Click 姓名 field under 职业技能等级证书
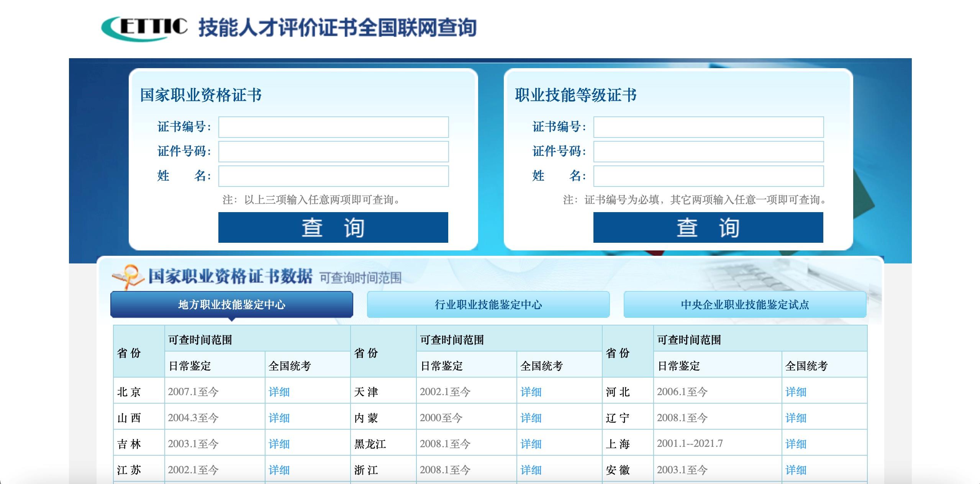The width and height of the screenshot is (980, 484). click(x=708, y=176)
